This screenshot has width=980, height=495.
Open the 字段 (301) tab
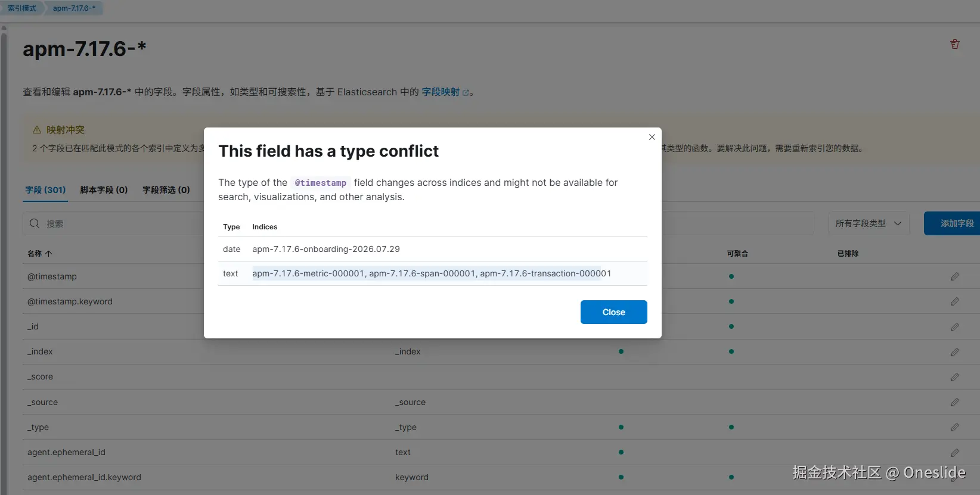[45, 190]
